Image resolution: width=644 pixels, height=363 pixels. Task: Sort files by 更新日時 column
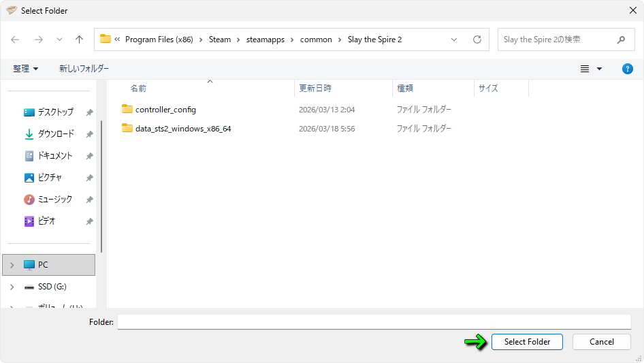[x=315, y=89]
